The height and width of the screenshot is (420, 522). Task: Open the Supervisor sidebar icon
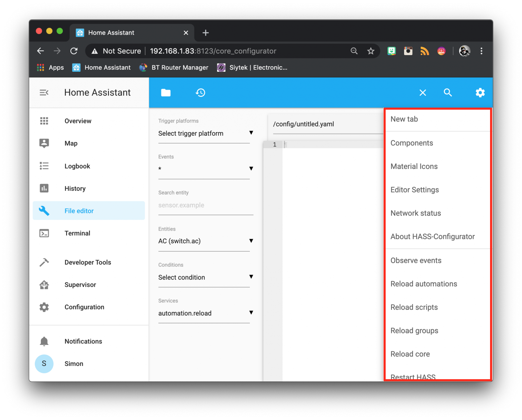[x=44, y=285]
